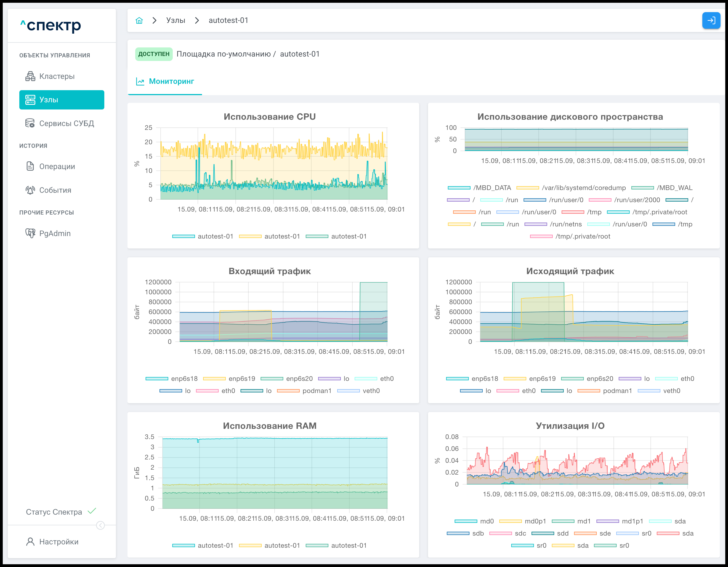Click podman1 orange swatch in Исходящий трафик
The width and height of the screenshot is (728, 567).
coord(588,391)
